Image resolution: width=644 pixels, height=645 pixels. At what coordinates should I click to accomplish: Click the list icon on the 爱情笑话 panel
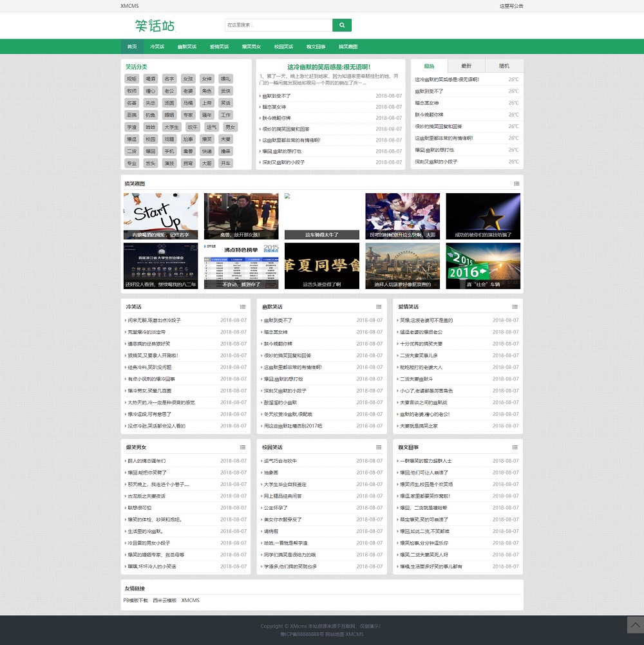tap(515, 307)
